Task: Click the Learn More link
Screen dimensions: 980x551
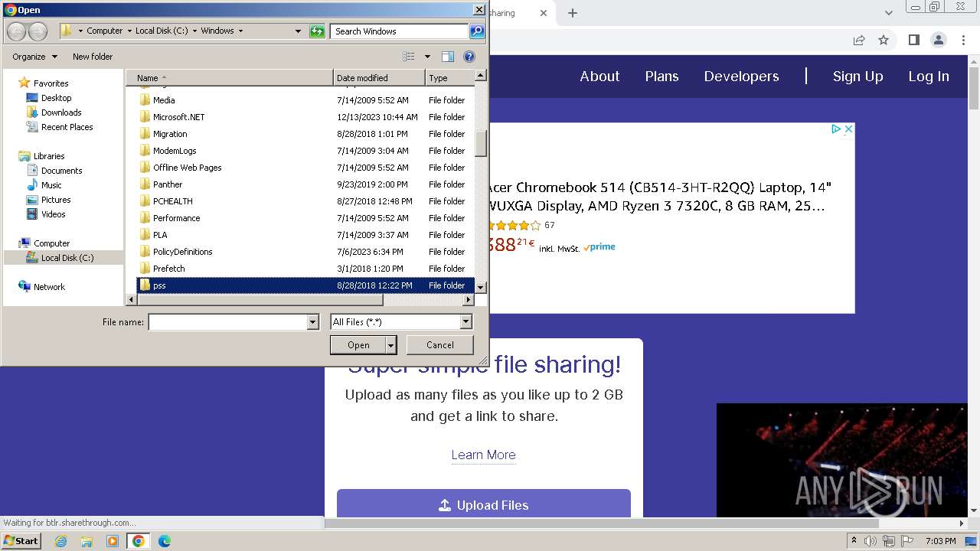Action: coord(483,455)
